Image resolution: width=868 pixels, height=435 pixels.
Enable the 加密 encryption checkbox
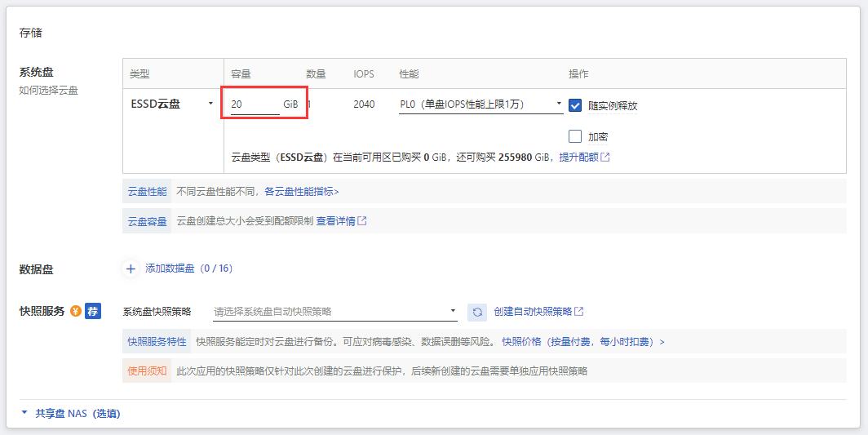click(575, 136)
